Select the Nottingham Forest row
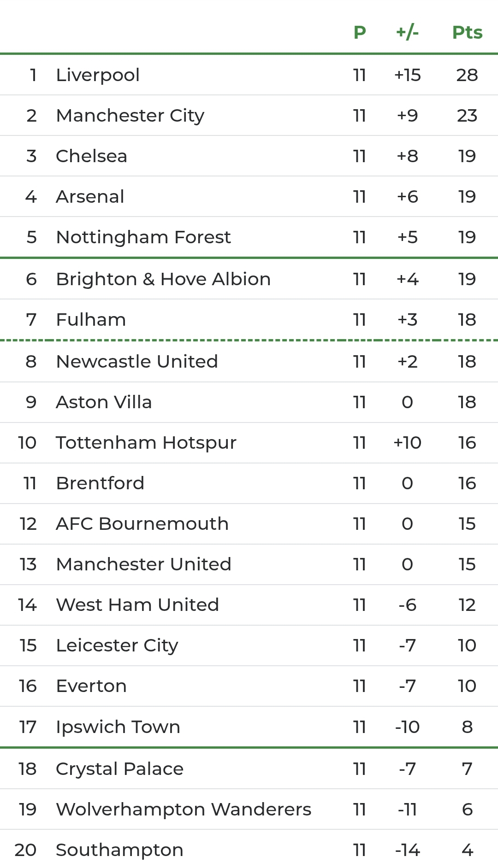Image resolution: width=498 pixels, height=868 pixels. pyautogui.click(x=249, y=237)
